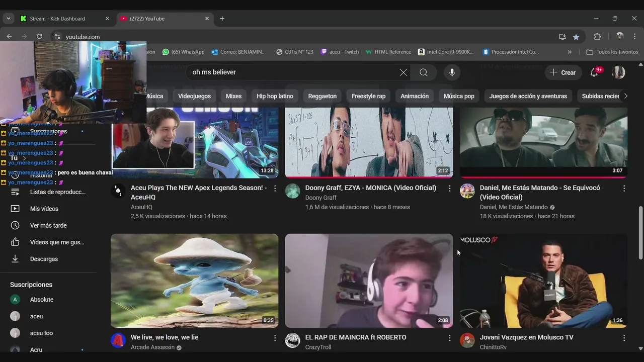Open Todos los favoritos folder
Image resolution: width=644 pixels, height=362 pixels.
pos(612,52)
